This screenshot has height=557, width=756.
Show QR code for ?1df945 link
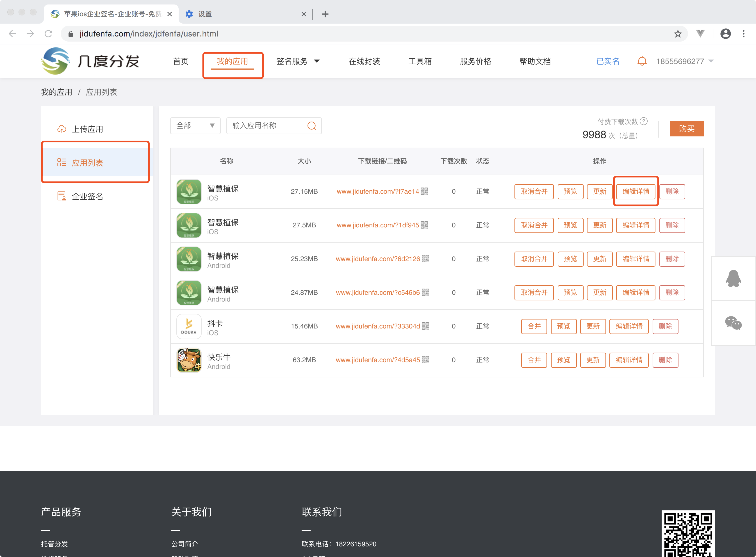[x=424, y=225]
